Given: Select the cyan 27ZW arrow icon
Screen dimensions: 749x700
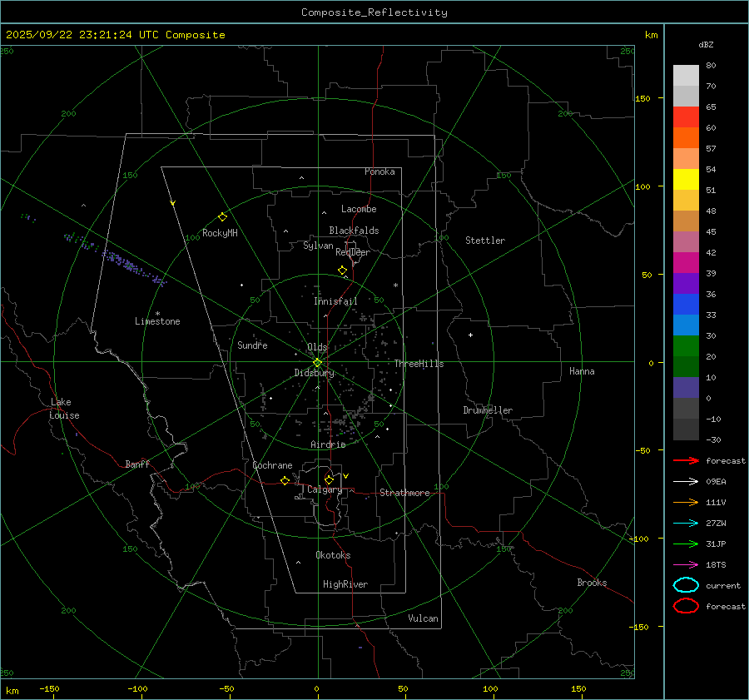Looking at the screenshot, I should pos(686,523).
